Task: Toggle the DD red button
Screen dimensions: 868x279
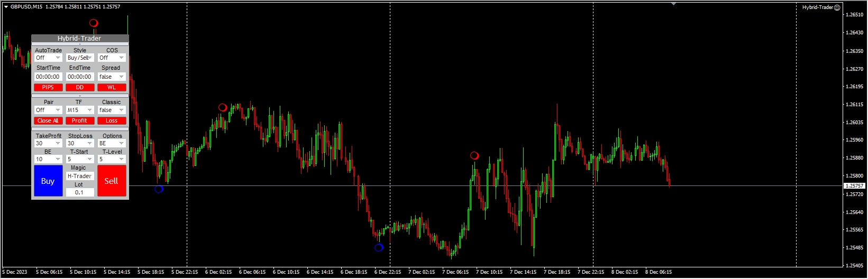Action: pyautogui.click(x=80, y=87)
